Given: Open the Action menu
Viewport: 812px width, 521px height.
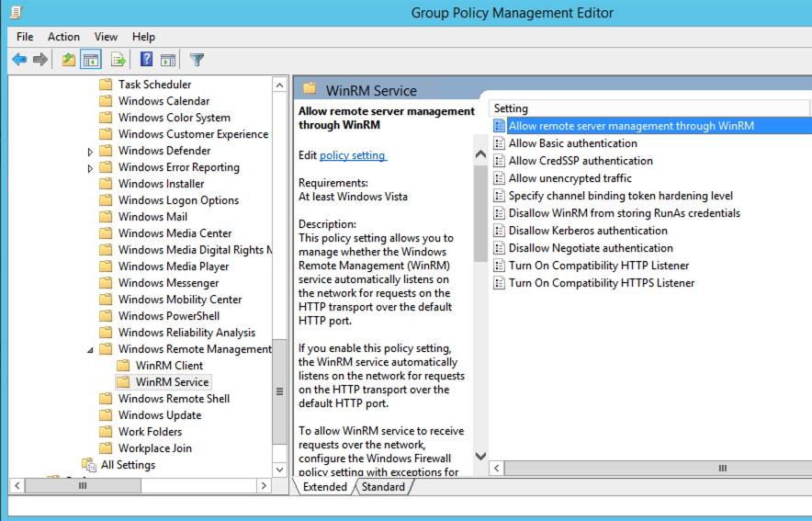Looking at the screenshot, I should (x=63, y=37).
